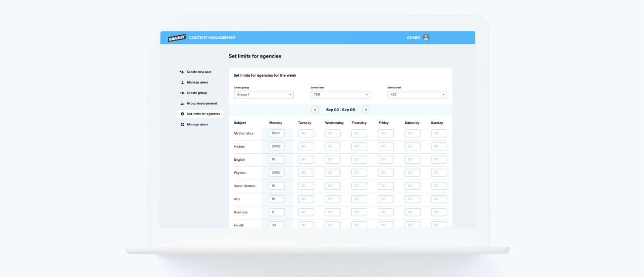Image resolution: width=644 pixels, height=277 pixels.
Task: Open the Select group dropdown
Action: pyautogui.click(x=264, y=95)
